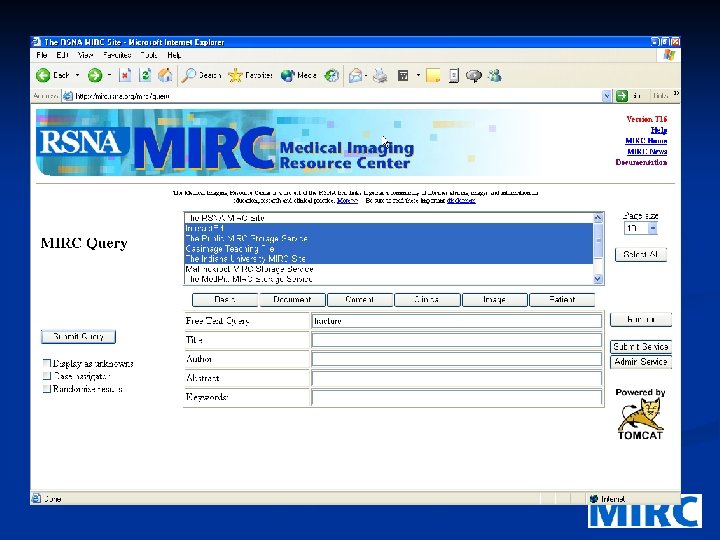Open the address bar dropdown arrow
The image size is (720, 540).
[607, 96]
